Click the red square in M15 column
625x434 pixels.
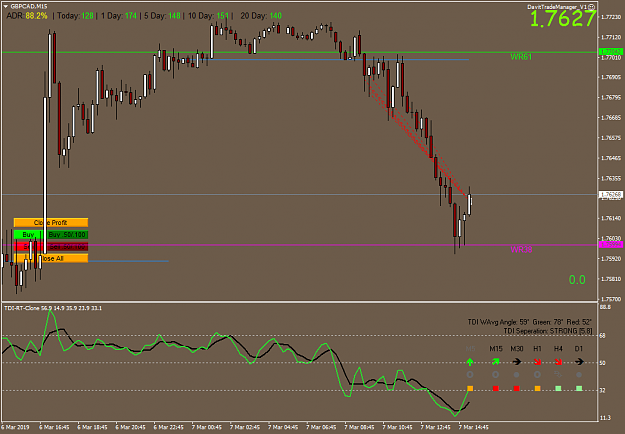495,388
